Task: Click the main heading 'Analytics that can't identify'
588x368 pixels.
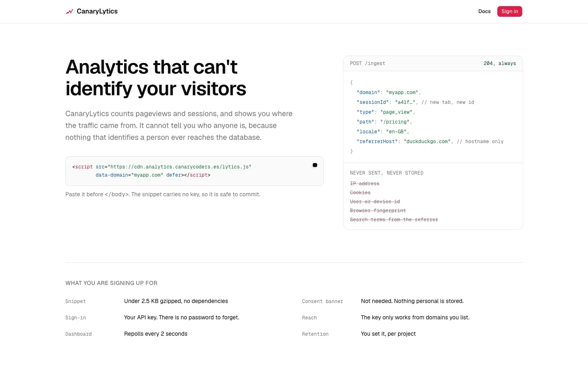Action: [156, 78]
